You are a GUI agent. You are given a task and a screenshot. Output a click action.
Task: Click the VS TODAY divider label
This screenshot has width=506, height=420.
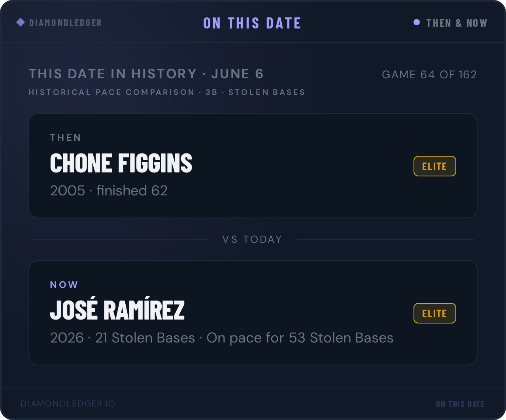[252, 239]
